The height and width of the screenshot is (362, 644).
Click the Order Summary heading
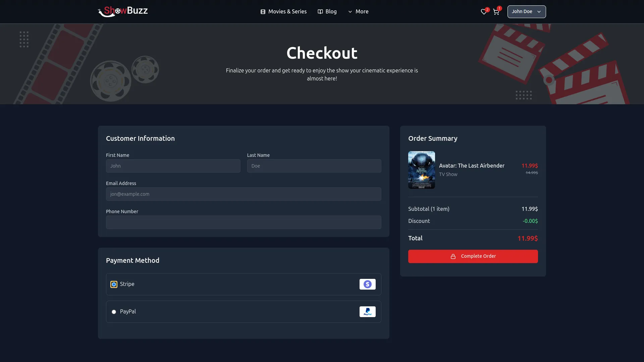click(433, 138)
